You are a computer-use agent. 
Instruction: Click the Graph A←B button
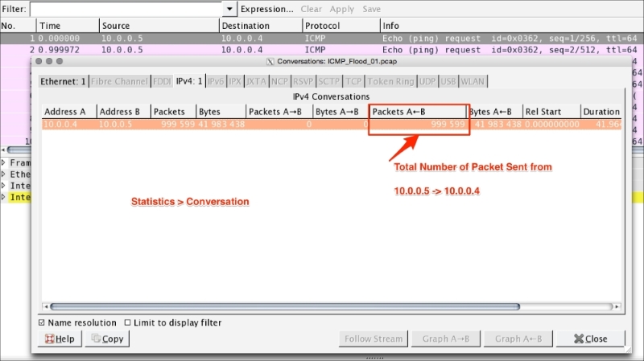[518, 338]
